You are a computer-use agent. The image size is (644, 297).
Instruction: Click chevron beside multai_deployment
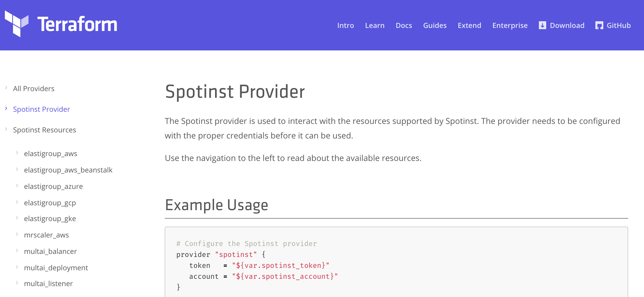coord(17,267)
